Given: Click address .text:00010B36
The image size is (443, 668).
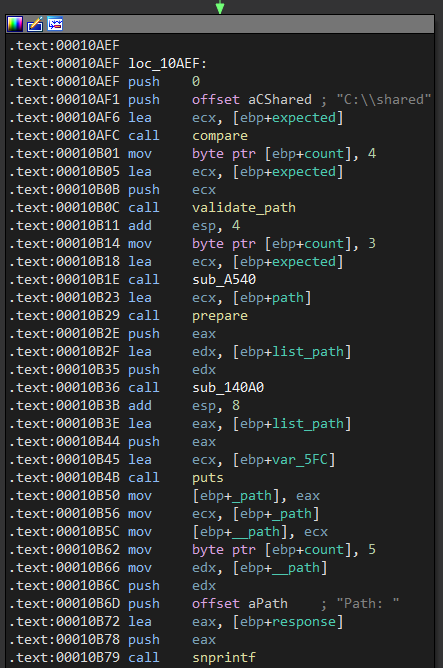Looking at the screenshot, I should click(x=64, y=388).
